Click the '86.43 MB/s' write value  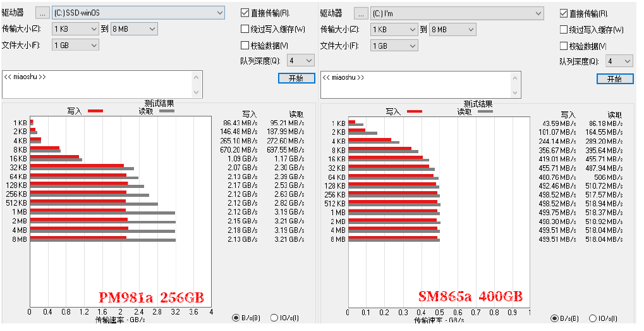click(240, 123)
